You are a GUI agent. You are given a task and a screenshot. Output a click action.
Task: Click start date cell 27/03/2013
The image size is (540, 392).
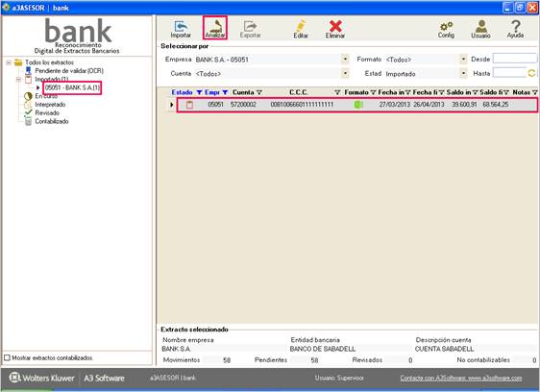click(x=394, y=105)
